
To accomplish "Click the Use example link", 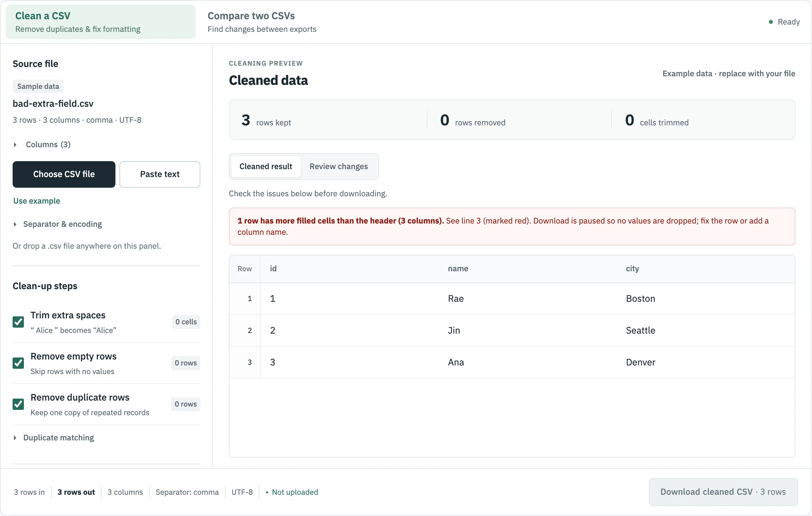I will pos(37,201).
